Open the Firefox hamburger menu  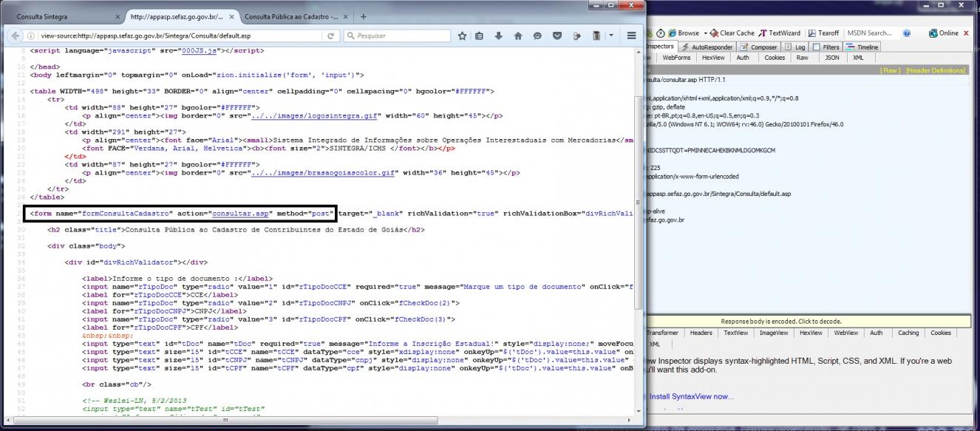click(631, 35)
